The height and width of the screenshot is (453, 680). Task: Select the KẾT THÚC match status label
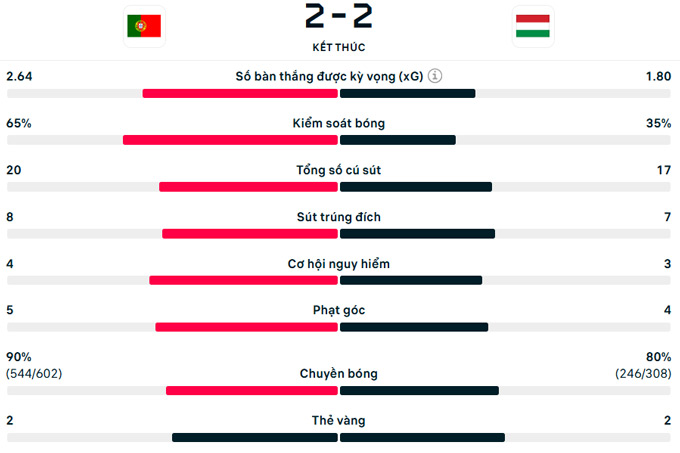coord(338,47)
